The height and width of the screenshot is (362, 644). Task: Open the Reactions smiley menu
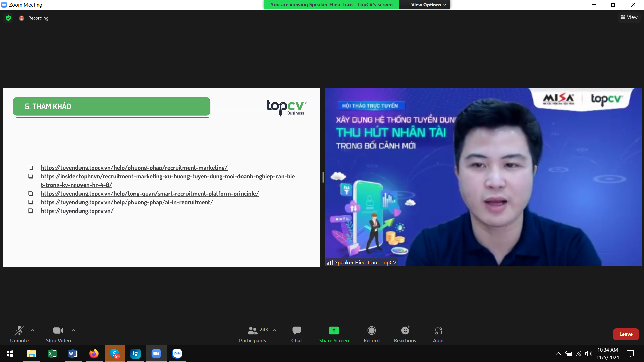coord(405,331)
